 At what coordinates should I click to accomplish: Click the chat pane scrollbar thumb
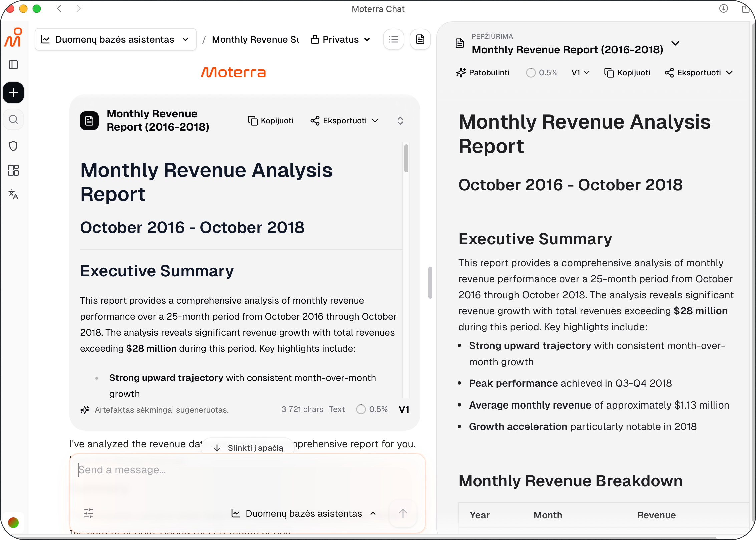[x=430, y=282]
